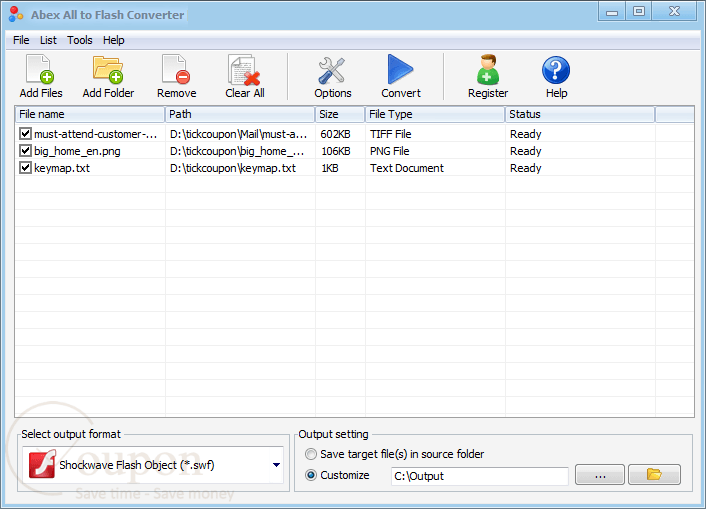Click the Clear All icon
The width and height of the screenshot is (706, 509).
coord(244,70)
